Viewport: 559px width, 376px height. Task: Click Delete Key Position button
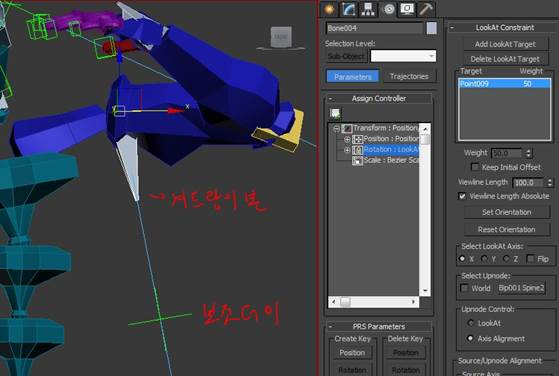click(x=405, y=353)
